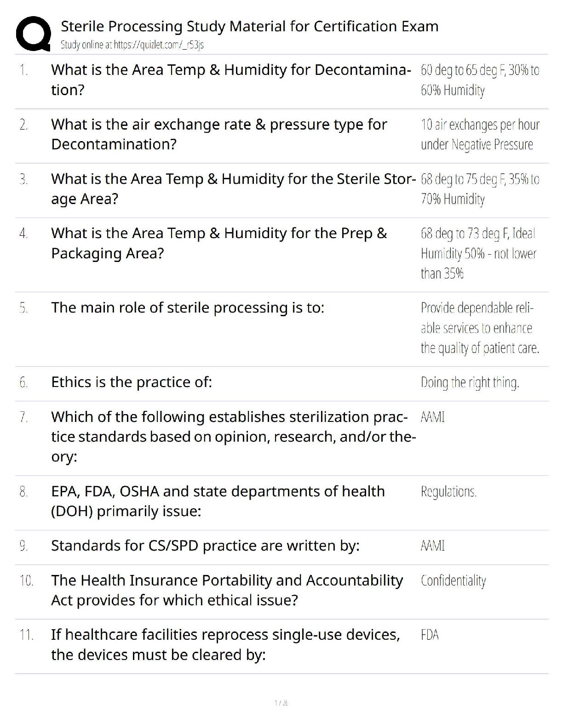Click the answer '10 air exchanges per hour'
The width and height of the screenshot is (563, 728).
(x=480, y=125)
